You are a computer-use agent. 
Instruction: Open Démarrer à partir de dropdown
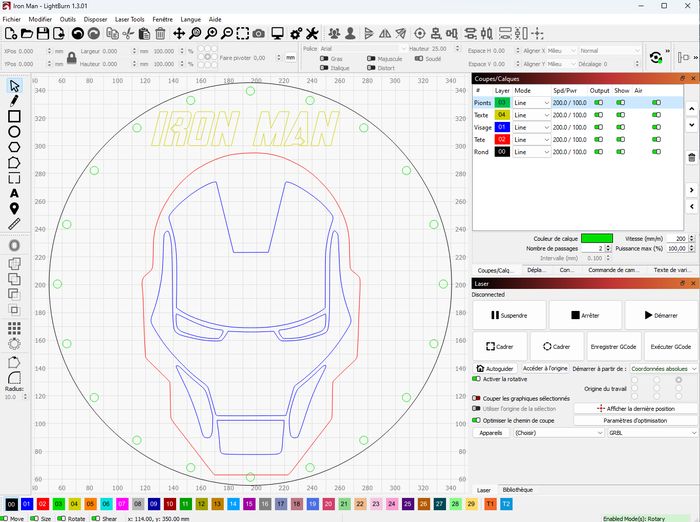pos(663,369)
